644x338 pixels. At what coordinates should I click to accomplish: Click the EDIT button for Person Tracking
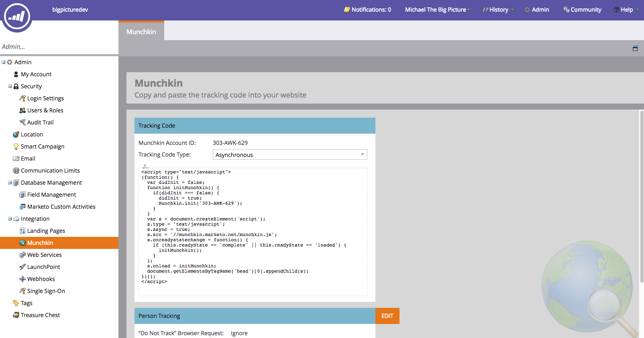[x=387, y=316]
